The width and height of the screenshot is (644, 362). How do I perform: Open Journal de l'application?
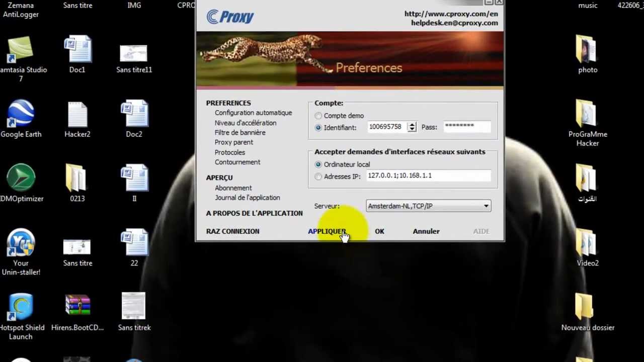248,198
